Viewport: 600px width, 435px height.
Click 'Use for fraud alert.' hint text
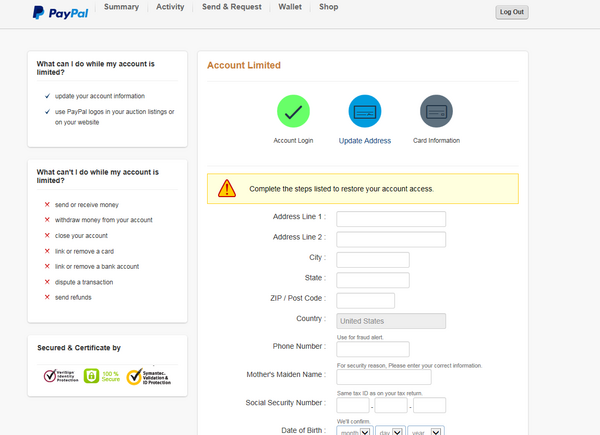360,337
